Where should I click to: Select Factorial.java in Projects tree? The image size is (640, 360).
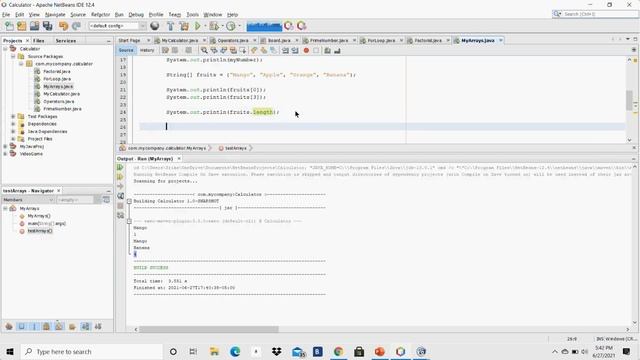click(57, 71)
